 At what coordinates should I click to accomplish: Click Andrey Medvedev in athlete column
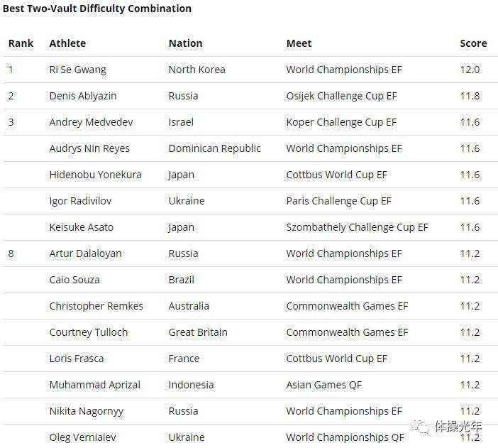click(91, 122)
